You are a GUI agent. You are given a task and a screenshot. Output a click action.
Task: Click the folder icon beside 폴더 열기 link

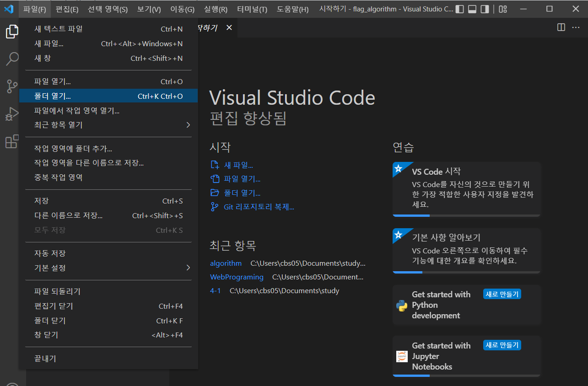[x=215, y=193]
